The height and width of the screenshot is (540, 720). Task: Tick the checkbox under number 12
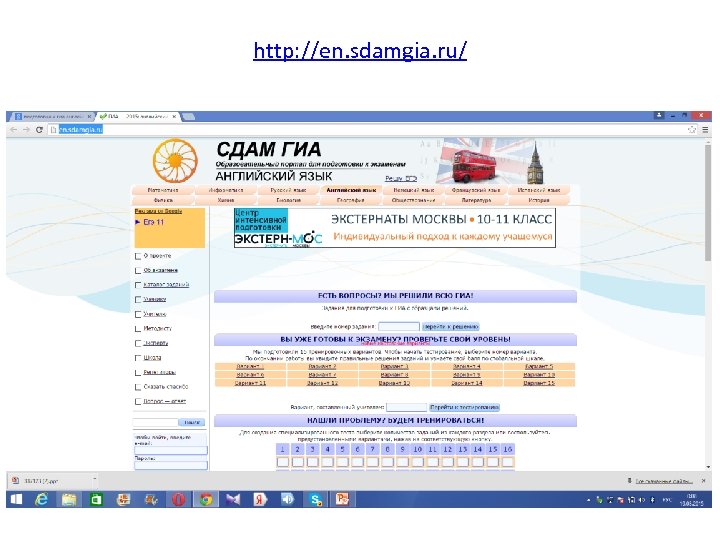(448, 461)
